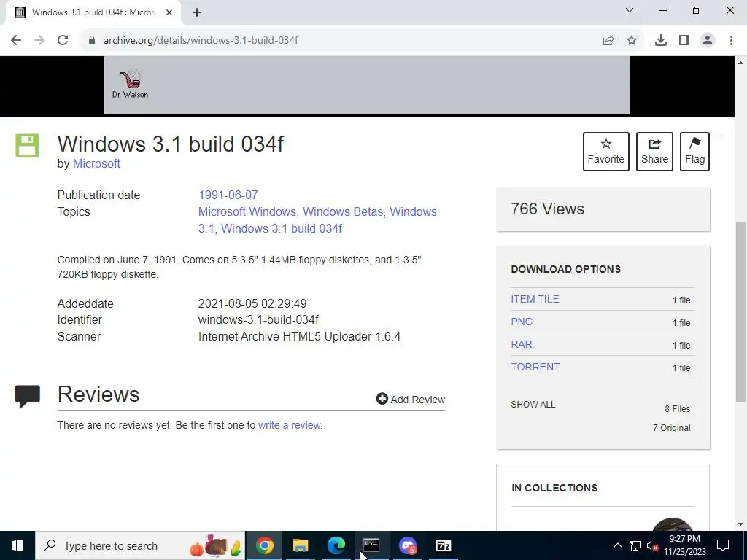The height and width of the screenshot is (560, 747).
Task: Open the Discord taskbar icon
Action: pos(407,545)
